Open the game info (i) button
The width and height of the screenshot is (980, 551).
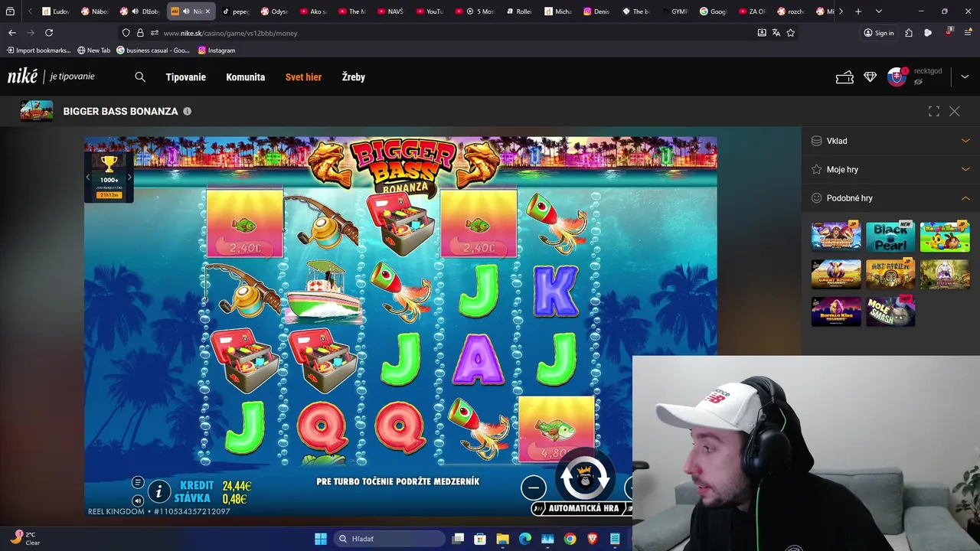coord(158,491)
